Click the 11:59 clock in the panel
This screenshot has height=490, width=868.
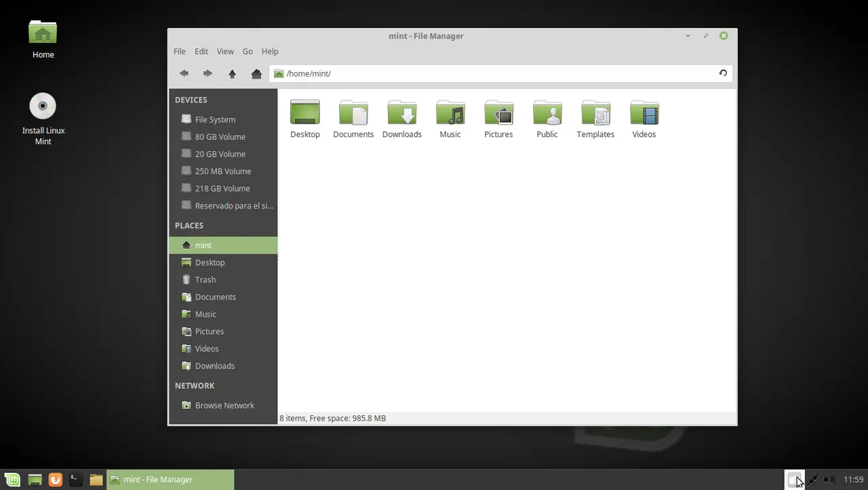click(853, 480)
